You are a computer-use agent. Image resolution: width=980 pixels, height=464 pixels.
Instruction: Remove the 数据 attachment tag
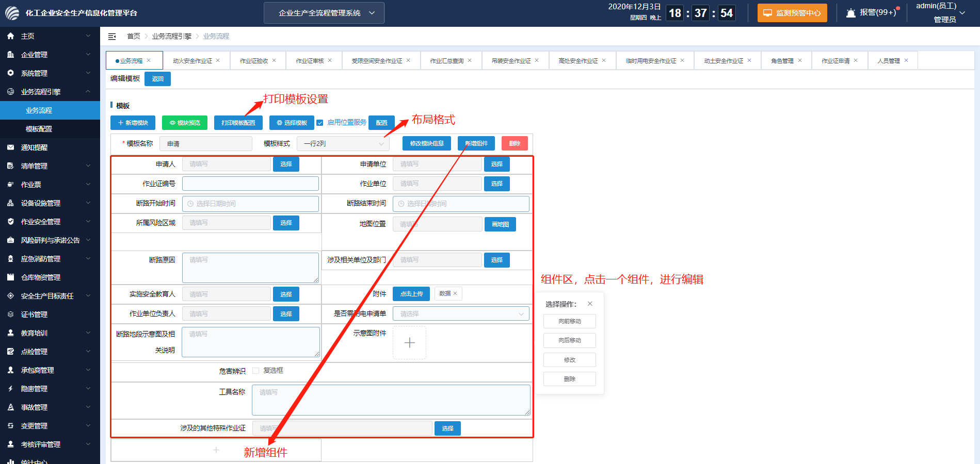(455, 293)
